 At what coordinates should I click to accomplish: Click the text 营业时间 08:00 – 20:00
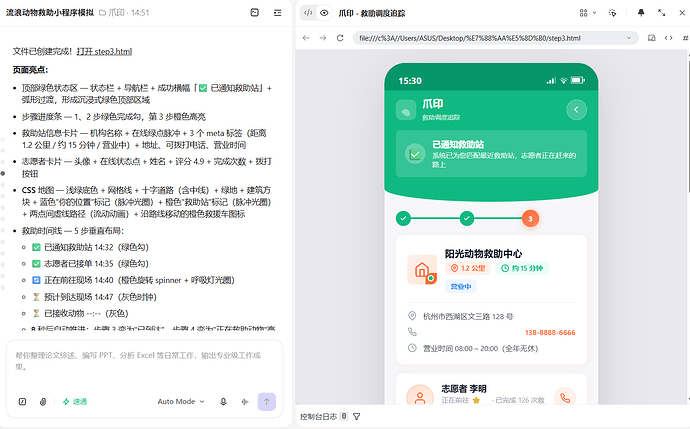[x=460, y=348]
